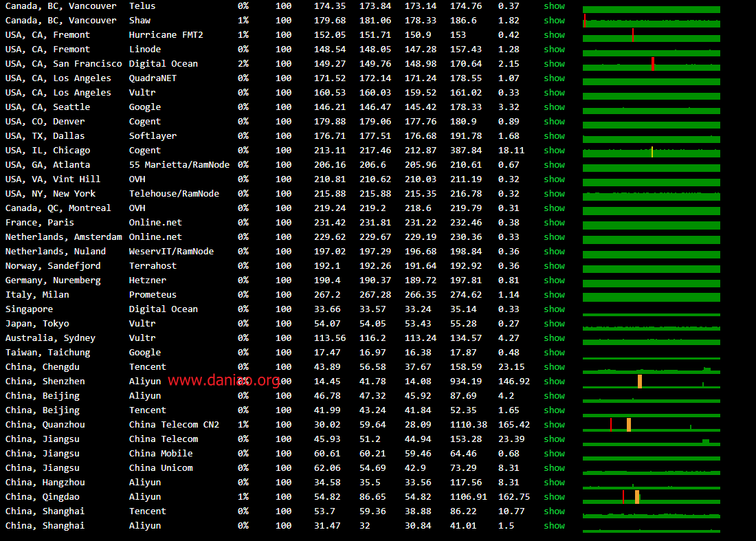Select the '2%' loss value for San Francisco
The width and height of the screenshot is (756, 541).
pos(243,64)
